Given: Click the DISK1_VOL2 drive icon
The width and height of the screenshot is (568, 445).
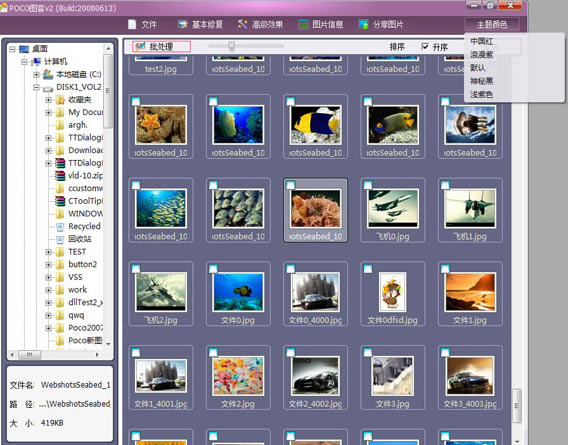Looking at the screenshot, I should [48, 88].
